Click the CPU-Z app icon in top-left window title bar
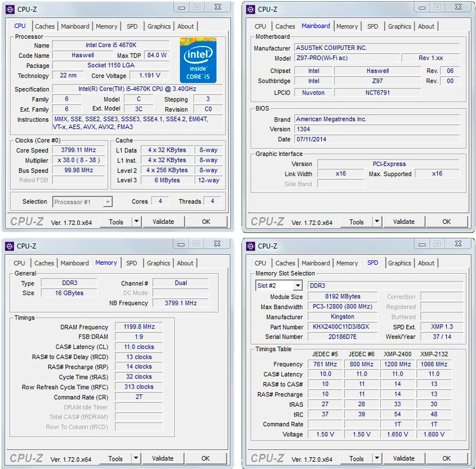 pos(10,10)
